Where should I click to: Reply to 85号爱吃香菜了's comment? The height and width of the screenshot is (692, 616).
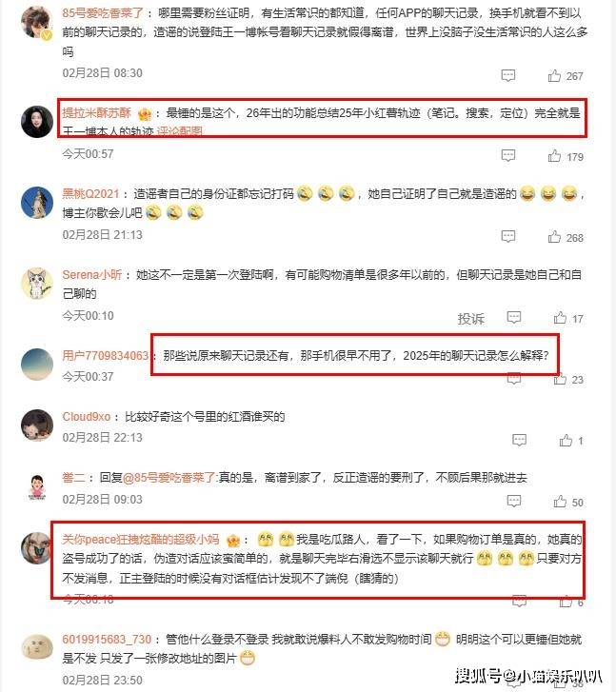coord(508,75)
